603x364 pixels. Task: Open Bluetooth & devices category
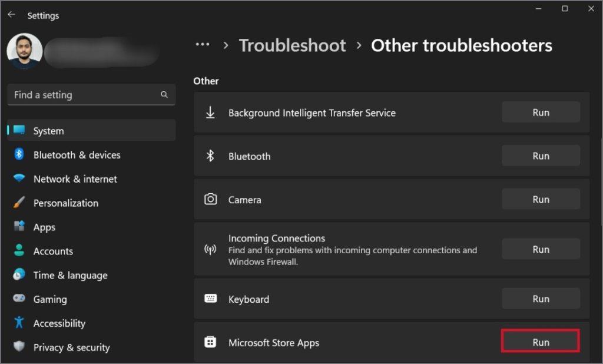[91, 155]
